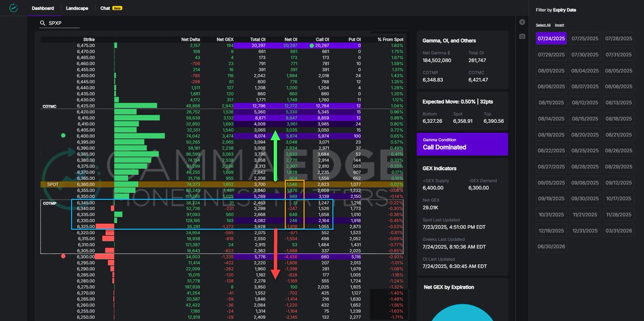Click the green dot in 6,475.00 Call OI
This screenshot has height=321, width=644.
311,46
